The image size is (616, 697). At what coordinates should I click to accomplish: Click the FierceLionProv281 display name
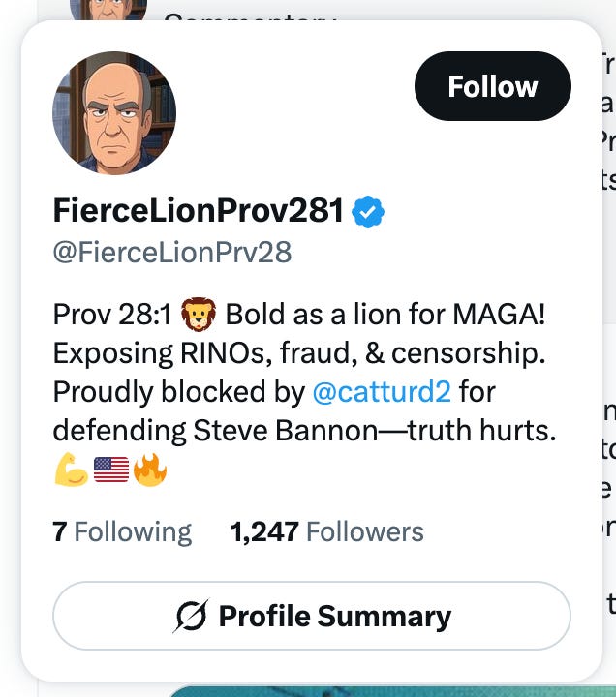(199, 210)
